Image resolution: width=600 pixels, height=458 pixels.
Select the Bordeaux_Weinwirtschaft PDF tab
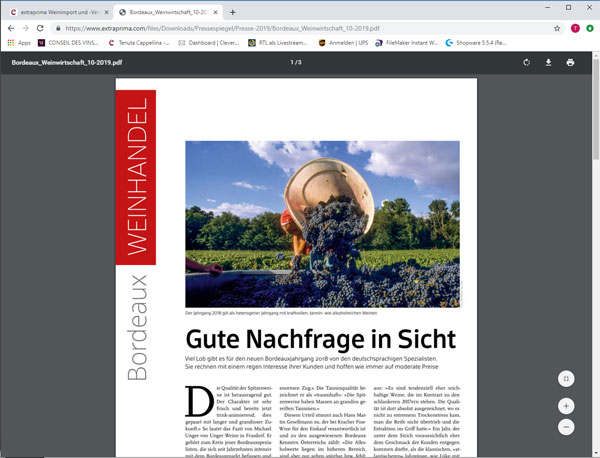(x=167, y=12)
